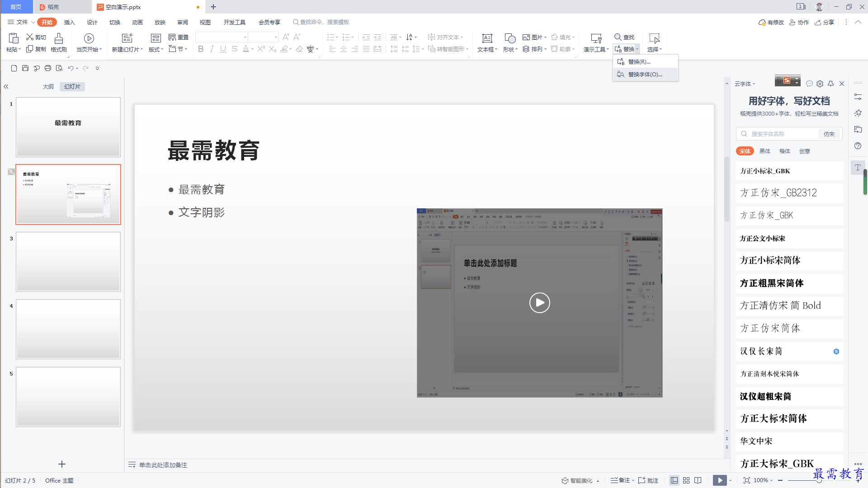Select the Format Painter (格式刷) tool
Viewport: 868px width, 488px height.
click(x=59, y=43)
